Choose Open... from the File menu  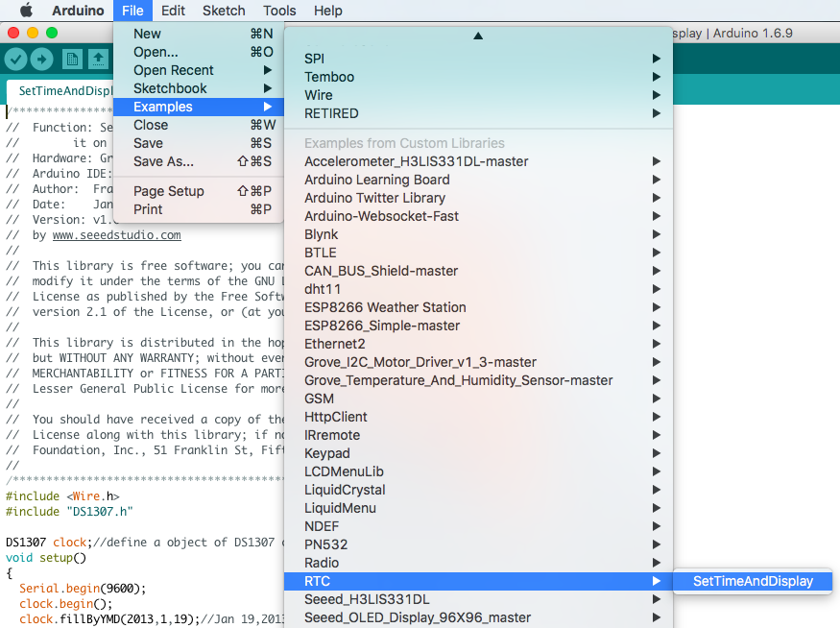point(198,52)
